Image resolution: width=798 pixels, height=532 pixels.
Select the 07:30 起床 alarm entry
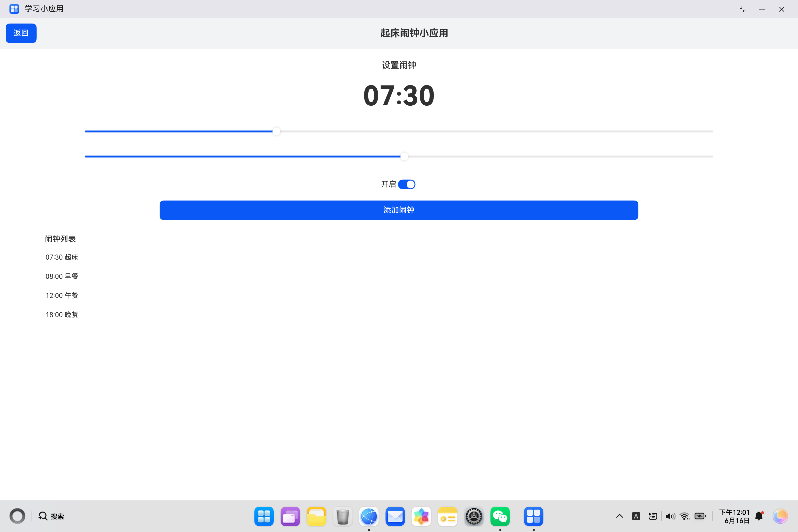62,257
